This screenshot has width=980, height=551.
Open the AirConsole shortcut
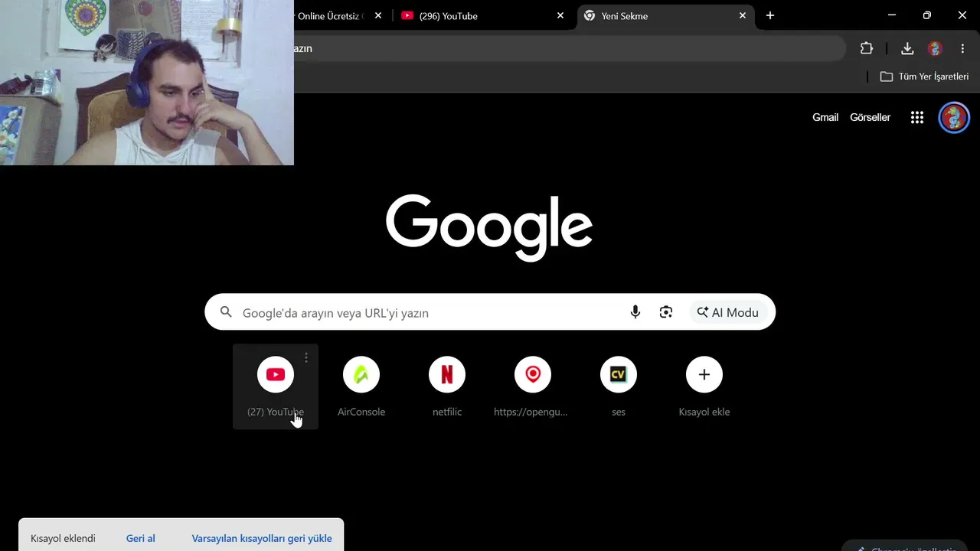point(361,386)
